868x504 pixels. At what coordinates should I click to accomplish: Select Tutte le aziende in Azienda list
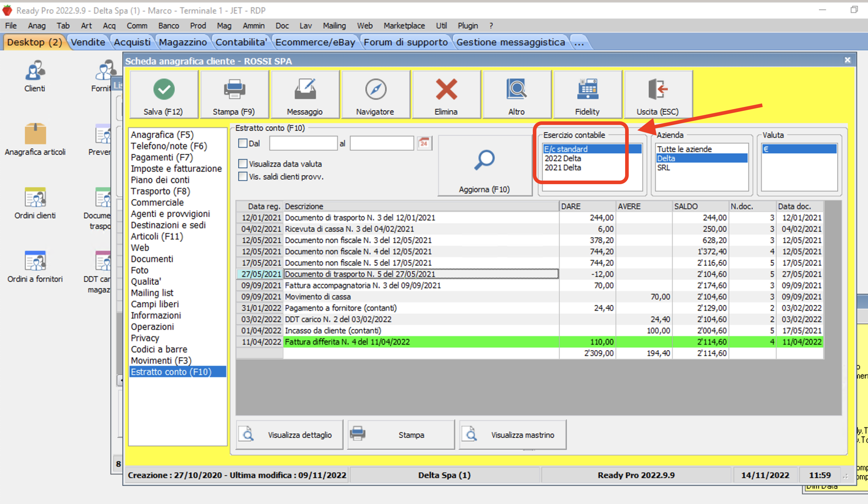684,149
